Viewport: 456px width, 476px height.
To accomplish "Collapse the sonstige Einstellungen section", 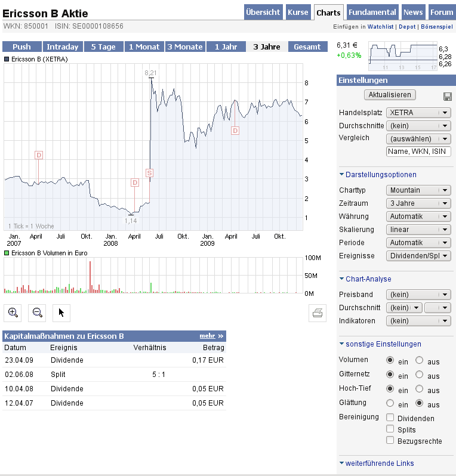I will (380, 344).
